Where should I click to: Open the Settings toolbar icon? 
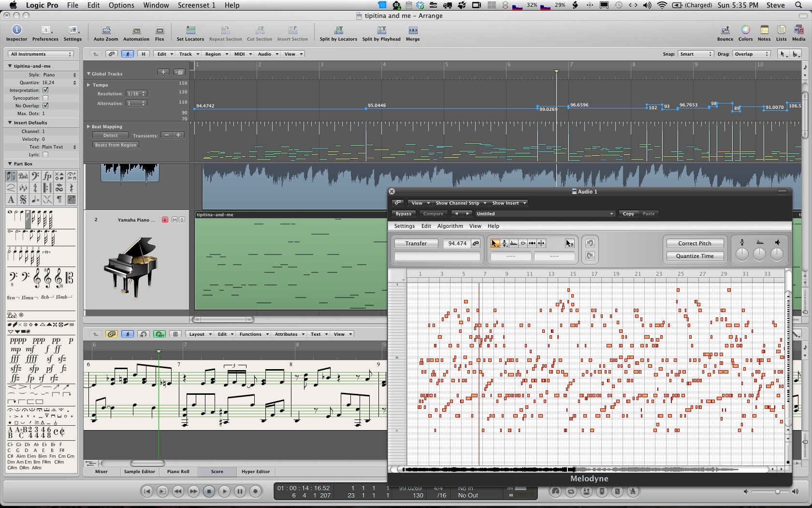(72, 33)
